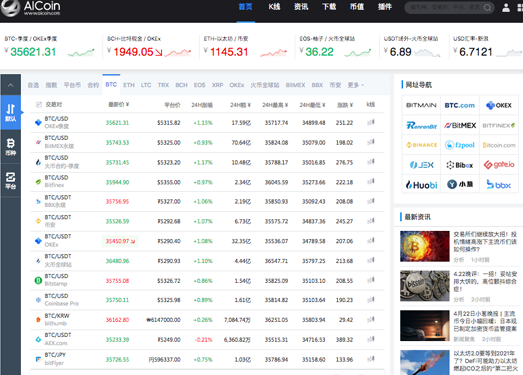Switch to the BCH tab
This screenshot has width=523, height=375.
point(181,85)
